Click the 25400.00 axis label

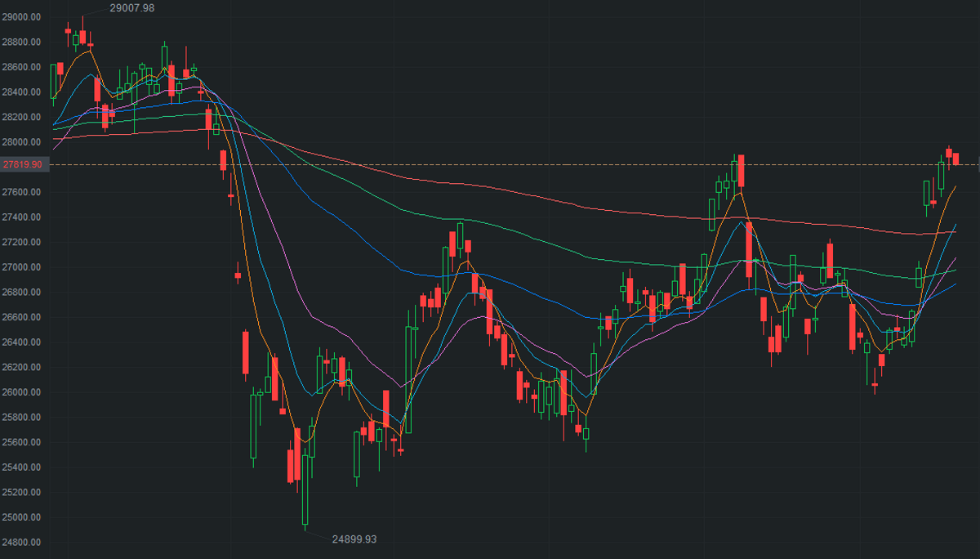point(22,467)
